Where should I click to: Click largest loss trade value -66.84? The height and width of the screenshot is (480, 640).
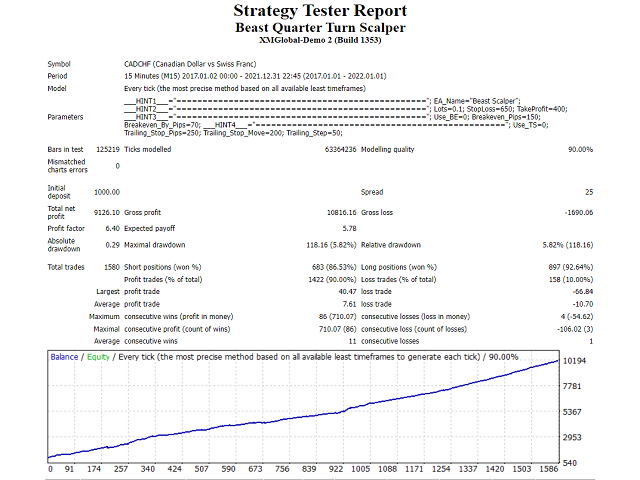pos(583,292)
